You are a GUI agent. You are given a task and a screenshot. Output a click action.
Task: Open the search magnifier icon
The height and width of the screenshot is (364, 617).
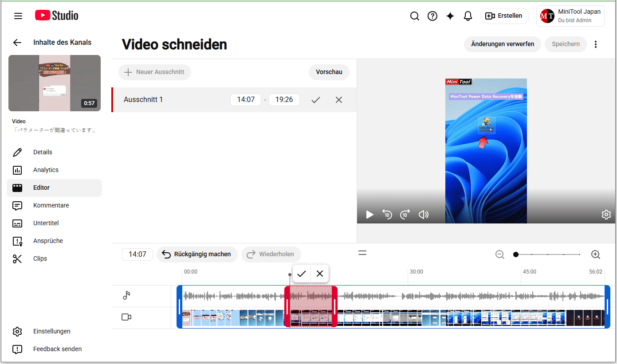(415, 16)
